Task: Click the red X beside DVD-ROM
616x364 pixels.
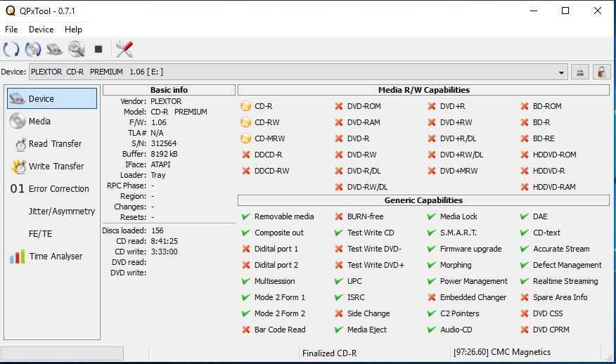Action: (x=339, y=106)
